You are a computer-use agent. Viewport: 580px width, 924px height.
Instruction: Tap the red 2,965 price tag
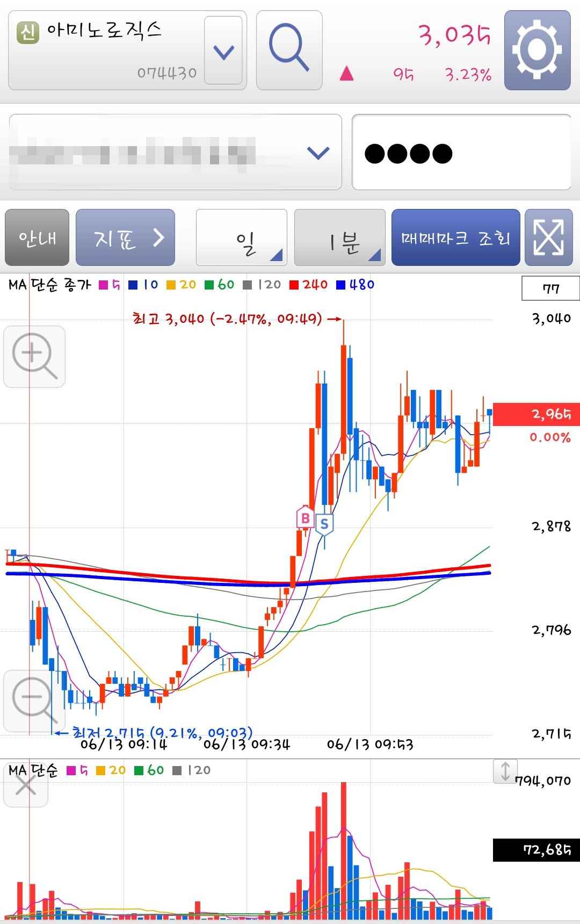tap(536, 414)
